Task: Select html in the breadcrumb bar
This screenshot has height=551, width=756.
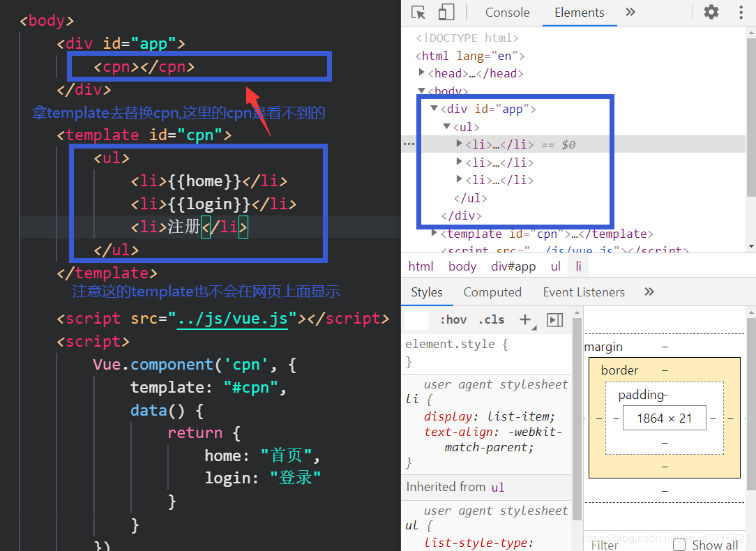Action: 421,266
